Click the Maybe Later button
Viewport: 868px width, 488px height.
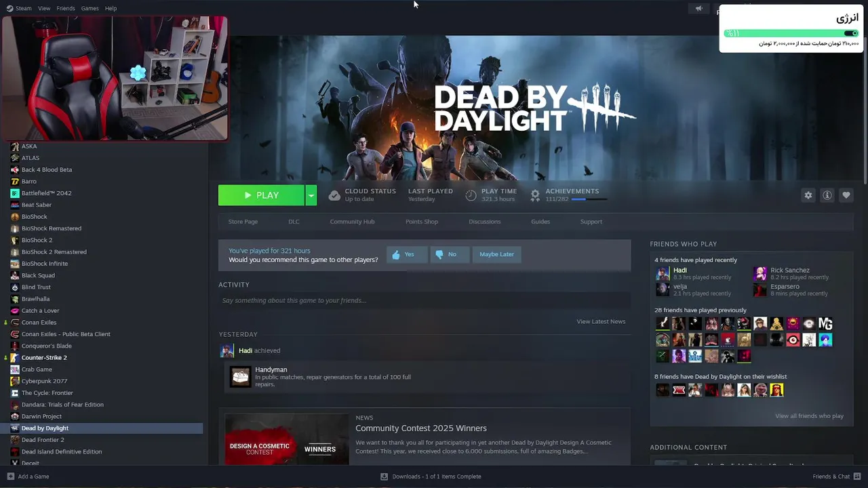point(497,254)
